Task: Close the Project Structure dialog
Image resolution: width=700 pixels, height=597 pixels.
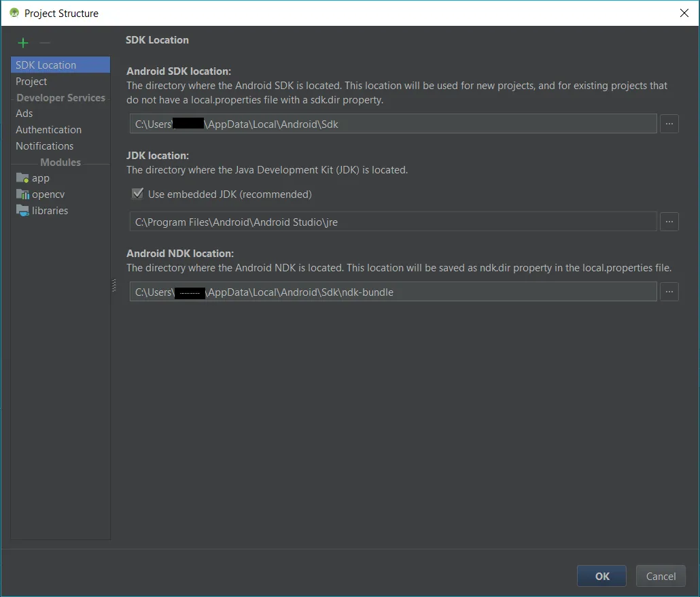Action: [684, 13]
